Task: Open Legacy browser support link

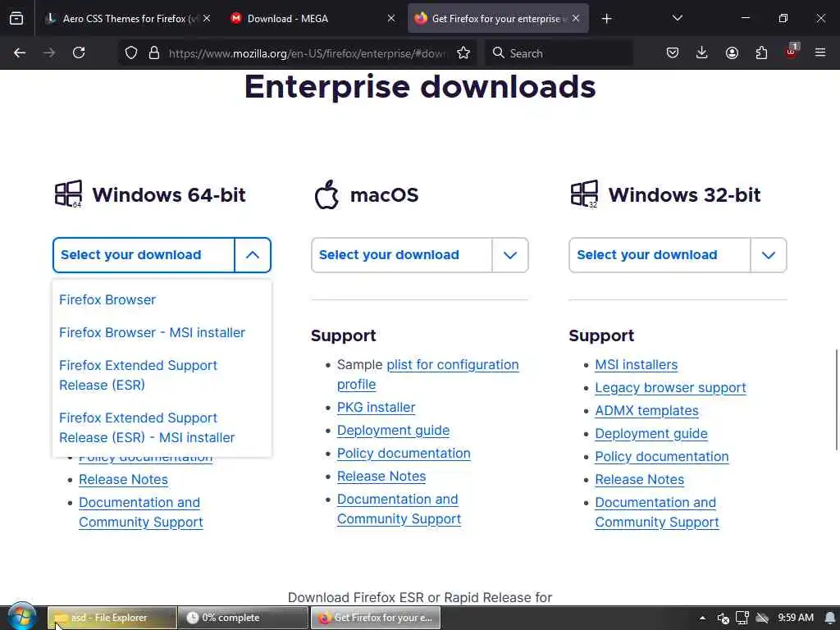Action: pos(670,387)
